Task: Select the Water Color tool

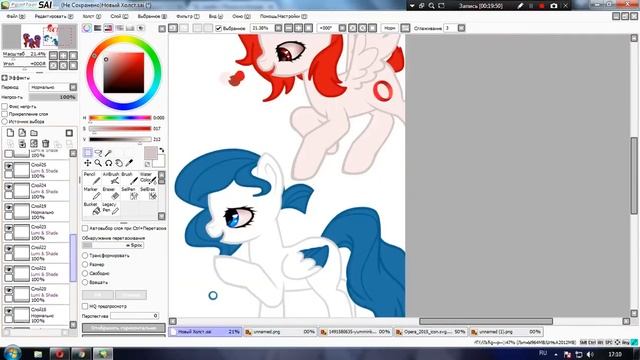Action: point(148,178)
